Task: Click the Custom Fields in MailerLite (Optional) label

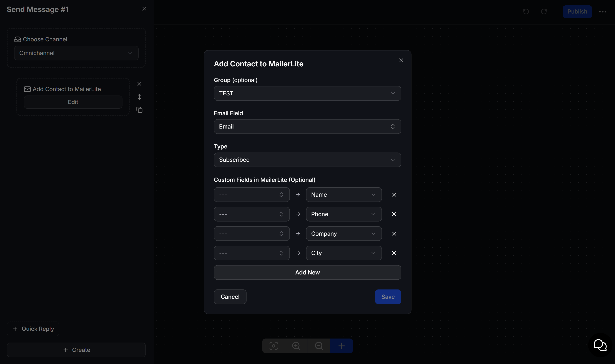Action: pyautogui.click(x=265, y=180)
